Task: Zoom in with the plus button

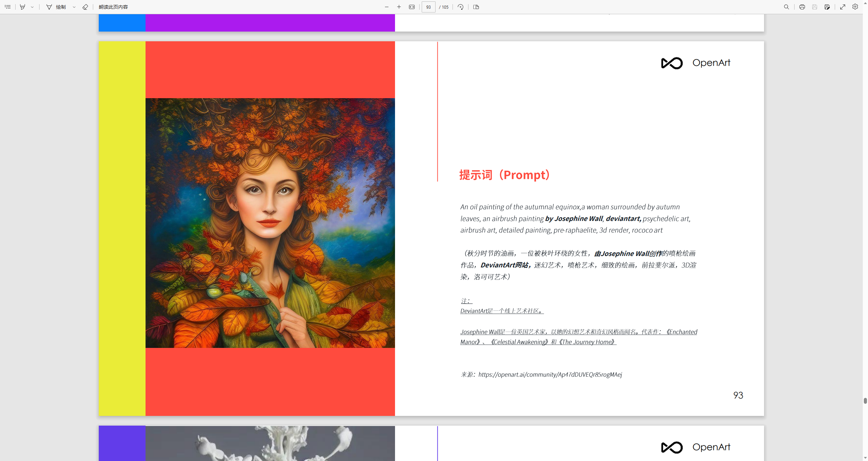Action: 399,7
